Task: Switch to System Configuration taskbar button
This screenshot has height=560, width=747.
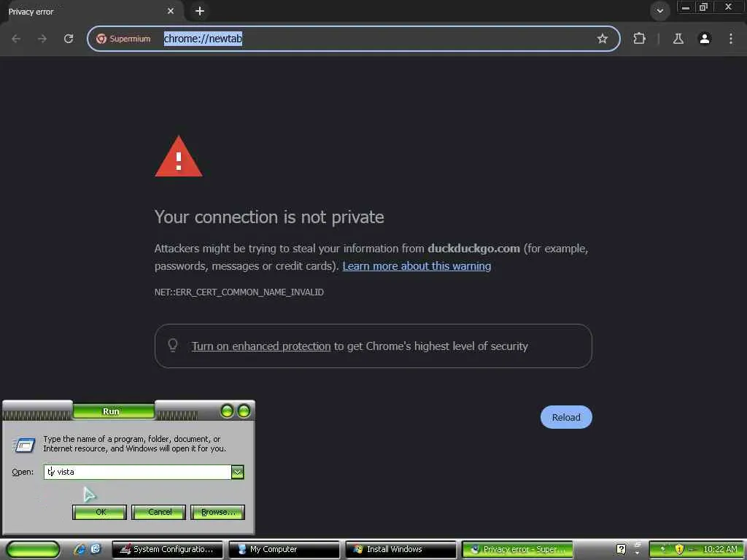Action: tap(167, 550)
